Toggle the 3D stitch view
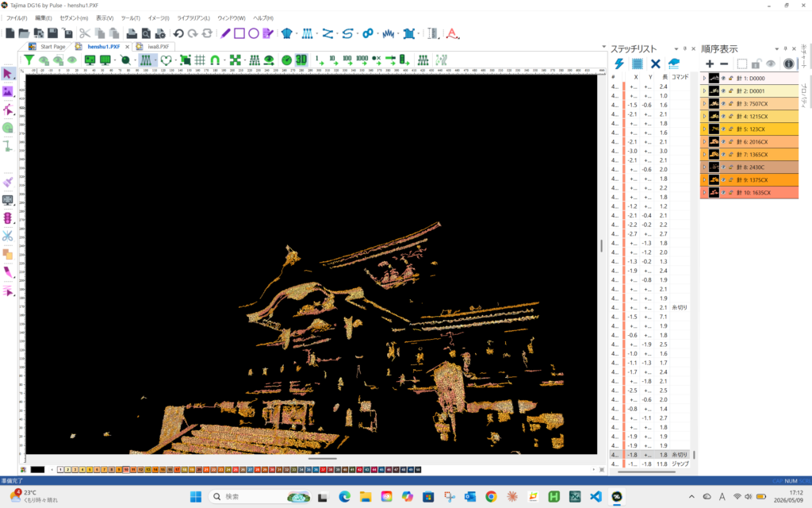The image size is (812, 508). click(x=301, y=60)
